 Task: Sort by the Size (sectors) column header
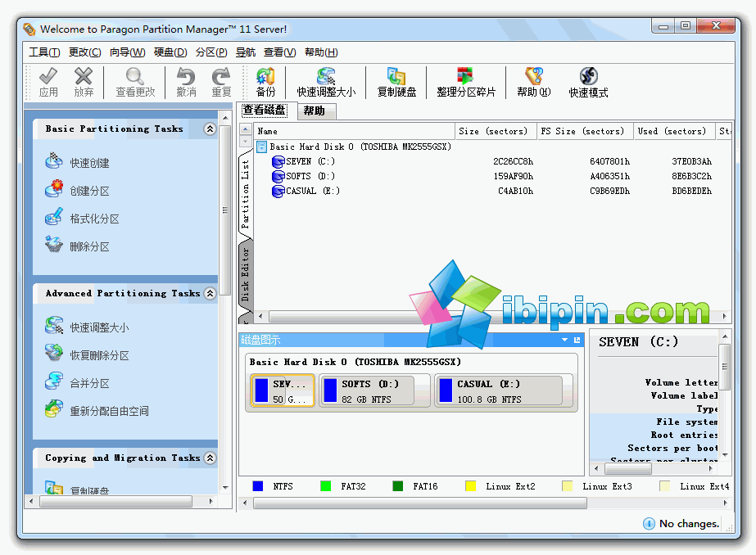click(x=496, y=132)
